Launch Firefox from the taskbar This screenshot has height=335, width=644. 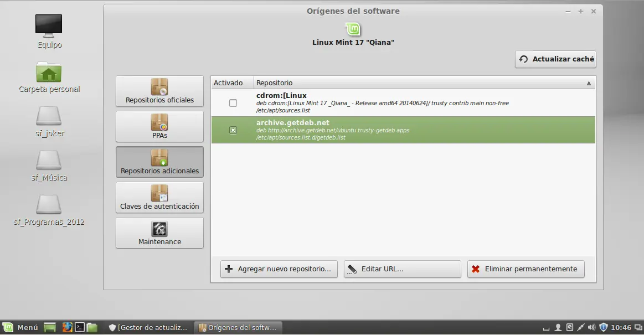[68, 327]
